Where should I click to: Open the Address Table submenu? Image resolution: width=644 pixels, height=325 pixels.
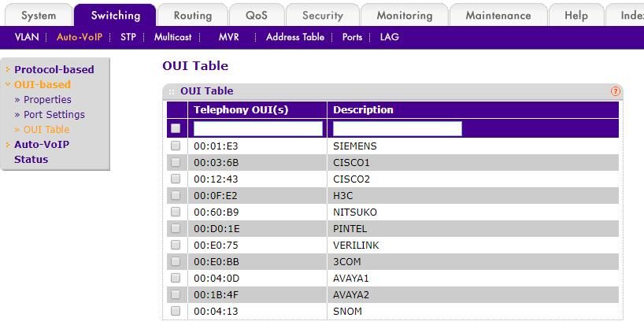point(295,37)
